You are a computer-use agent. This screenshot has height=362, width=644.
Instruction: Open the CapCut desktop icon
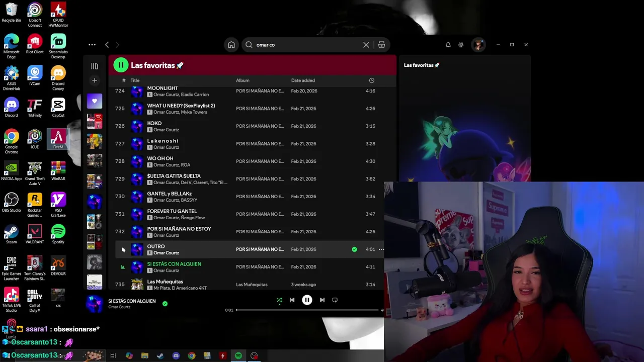(x=58, y=108)
